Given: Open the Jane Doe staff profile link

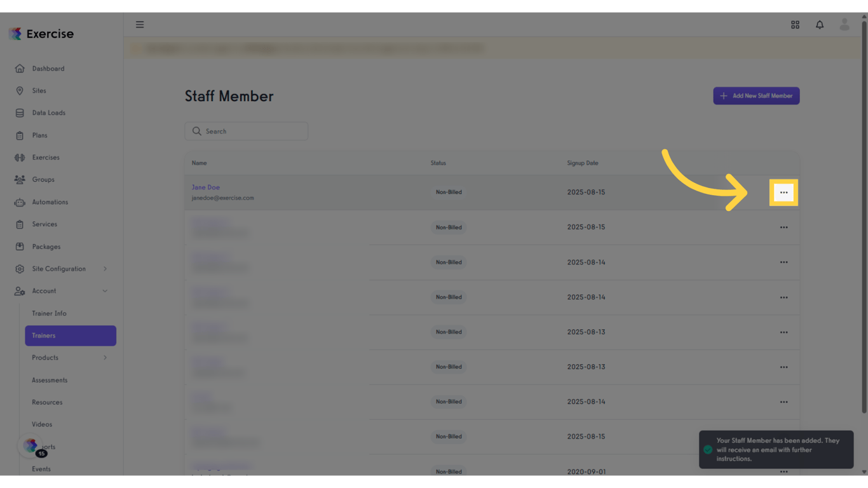Looking at the screenshot, I should (206, 187).
